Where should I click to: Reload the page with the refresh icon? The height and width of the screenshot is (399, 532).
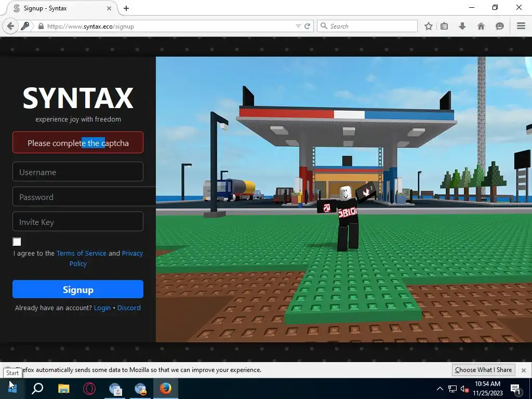click(308, 26)
